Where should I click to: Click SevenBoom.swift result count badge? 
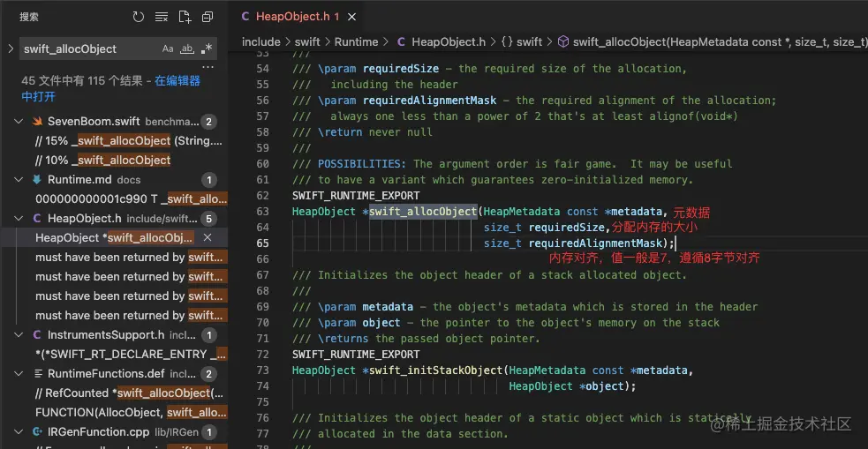click(x=208, y=122)
